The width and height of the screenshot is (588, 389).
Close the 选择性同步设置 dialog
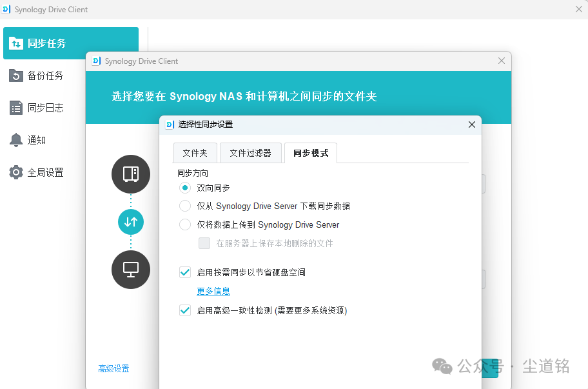[472, 125]
